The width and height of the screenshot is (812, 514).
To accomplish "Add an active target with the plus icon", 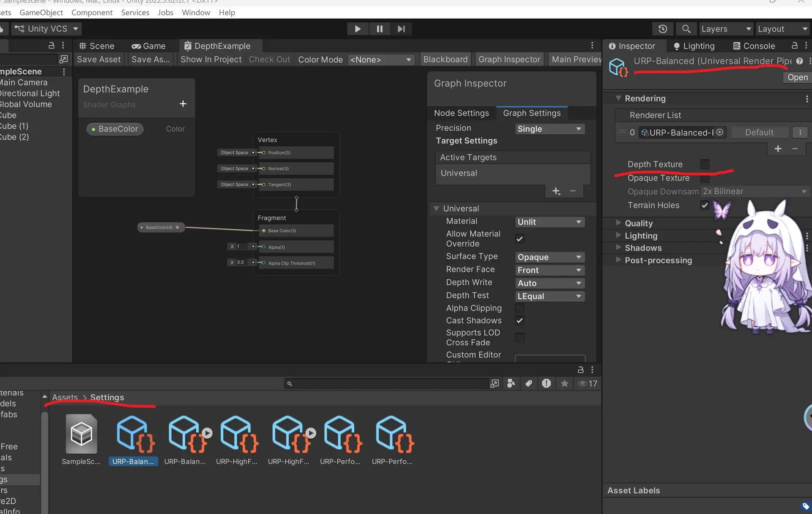I will pyautogui.click(x=556, y=191).
